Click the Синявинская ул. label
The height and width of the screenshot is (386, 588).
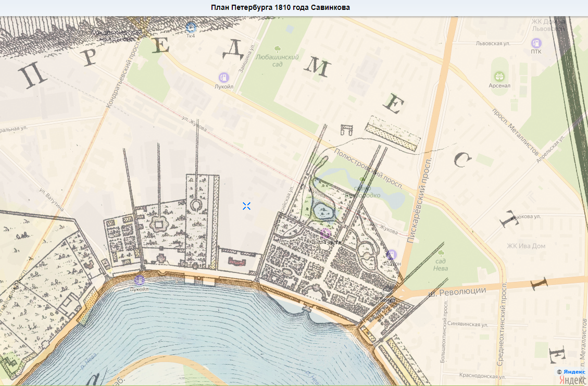[468, 323]
